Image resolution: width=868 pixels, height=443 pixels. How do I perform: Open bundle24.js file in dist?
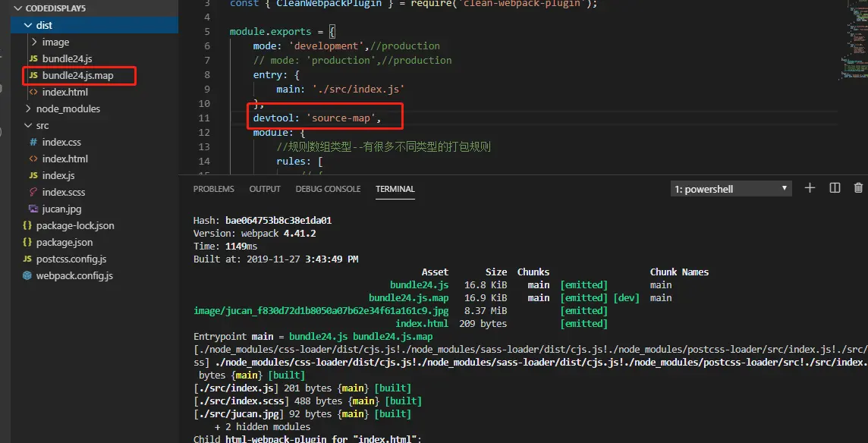pyautogui.click(x=67, y=58)
